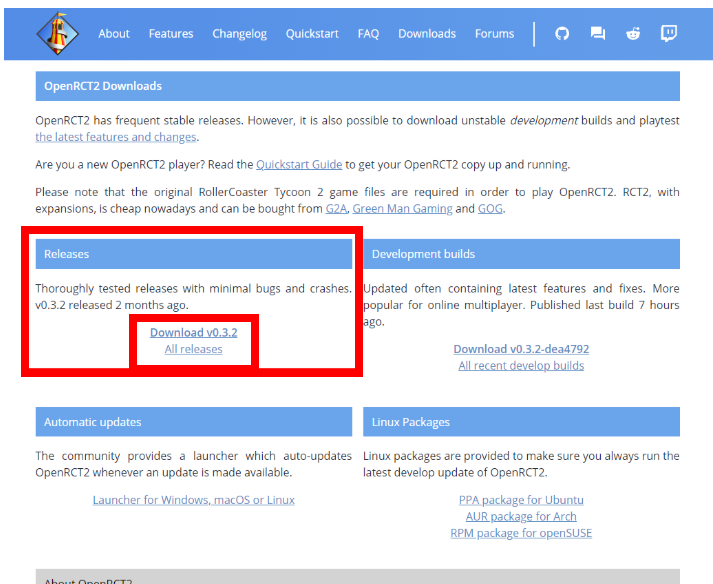The height and width of the screenshot is (584, 713).
Task: Open the GitHub icon link
Action: click(562, 34)
